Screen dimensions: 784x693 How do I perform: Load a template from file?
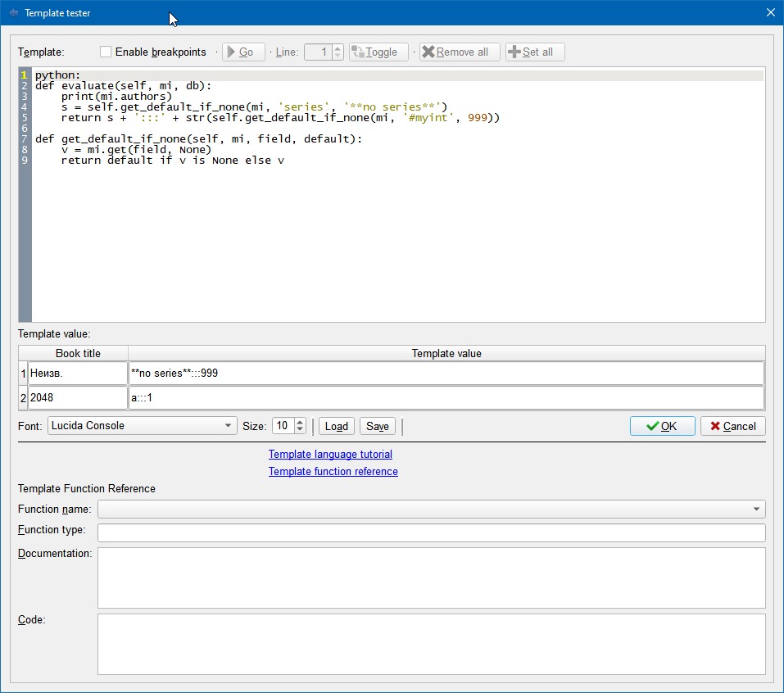click(336, 426)
